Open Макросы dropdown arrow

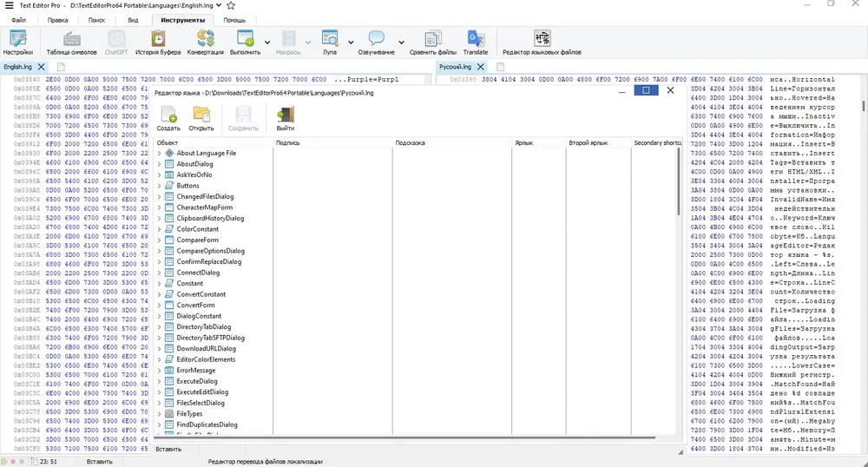pyautogui.click(x=308, y=43)
